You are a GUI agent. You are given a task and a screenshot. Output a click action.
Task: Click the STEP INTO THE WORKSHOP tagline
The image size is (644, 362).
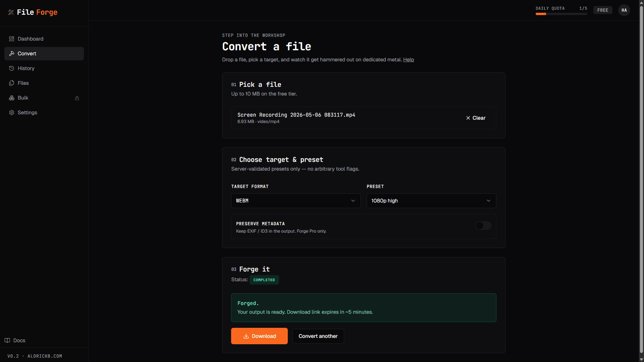pos(254,36)
